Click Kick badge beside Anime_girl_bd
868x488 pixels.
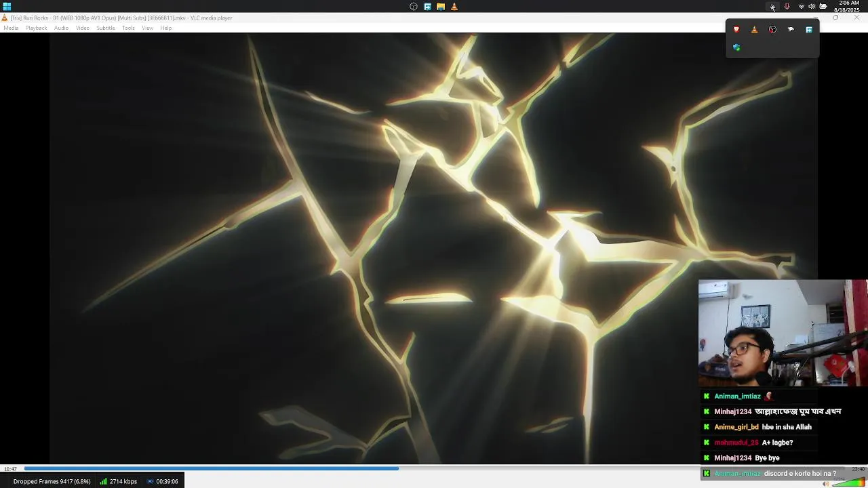(x=707, y=427)
